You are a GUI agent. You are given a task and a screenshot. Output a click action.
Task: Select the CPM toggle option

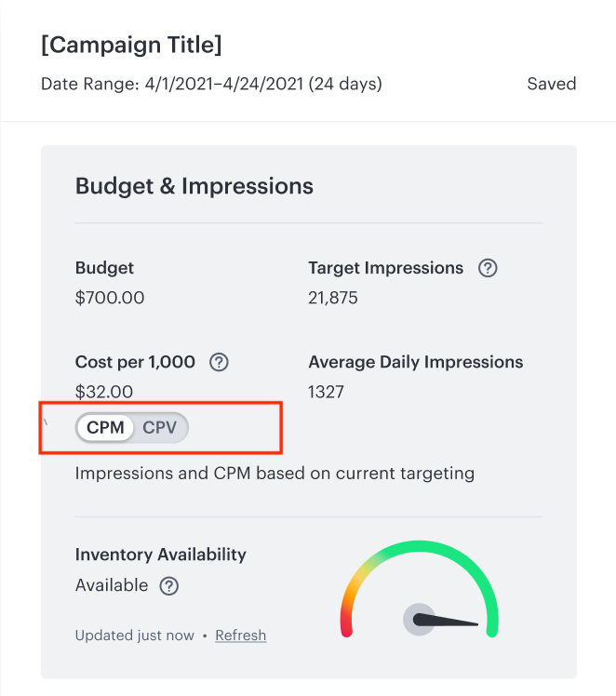pyautogui.click(x=105, y=427)
